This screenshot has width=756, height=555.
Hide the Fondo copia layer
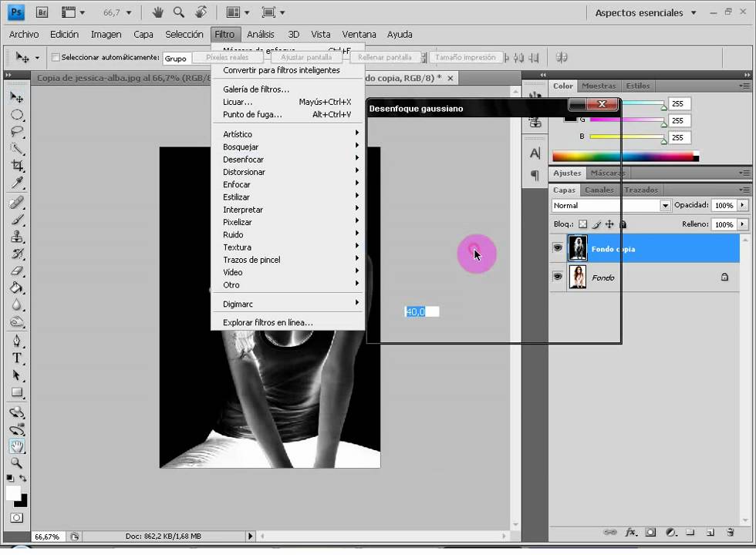coord(558,247)
